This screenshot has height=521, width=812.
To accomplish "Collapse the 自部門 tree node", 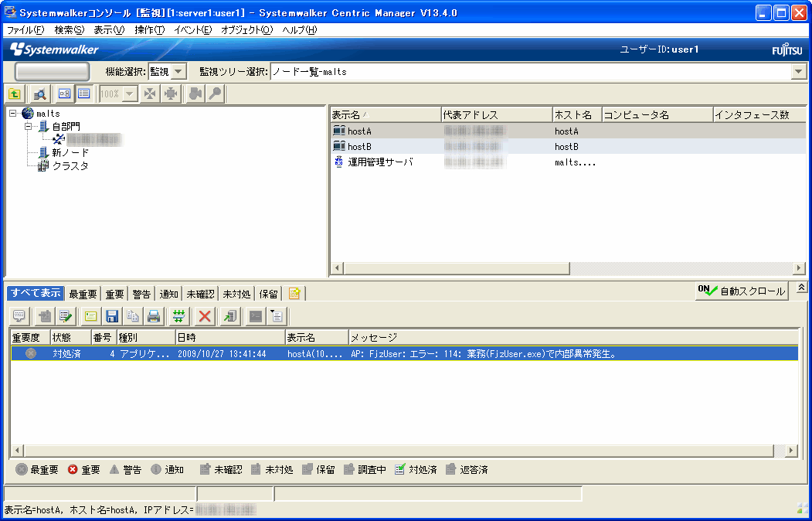I will pyautogui.click(x=29, y=126).
